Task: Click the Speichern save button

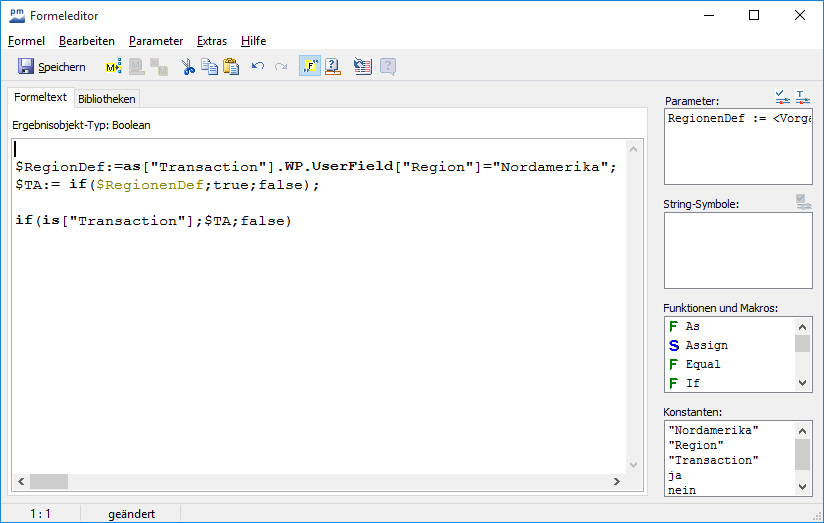Action: (x=52, y=67)
